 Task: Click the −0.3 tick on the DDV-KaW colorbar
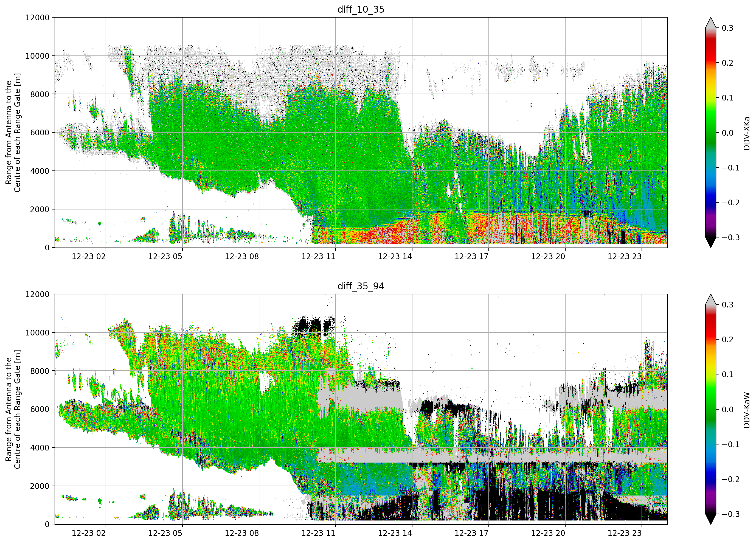[731, 514]
